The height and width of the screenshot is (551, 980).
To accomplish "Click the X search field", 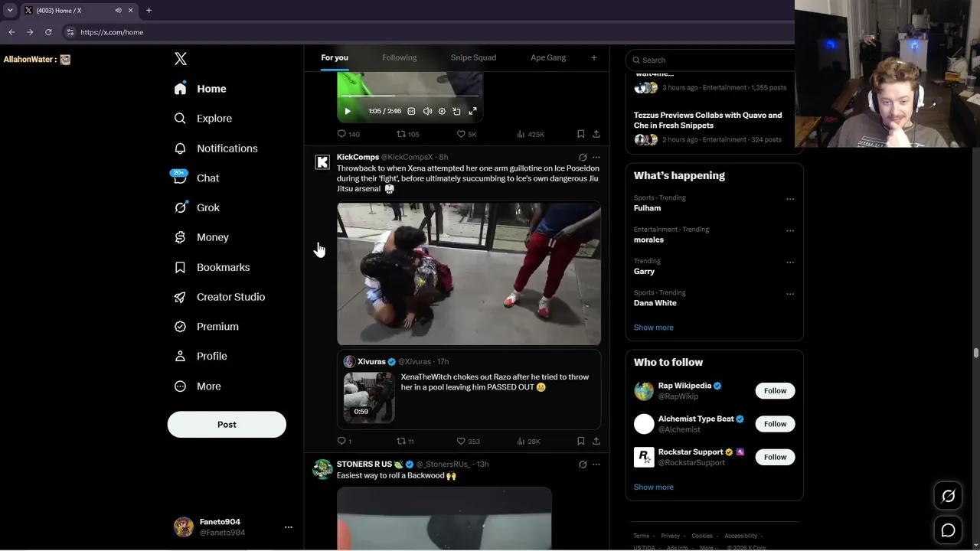I will click(x=710, y=60).
